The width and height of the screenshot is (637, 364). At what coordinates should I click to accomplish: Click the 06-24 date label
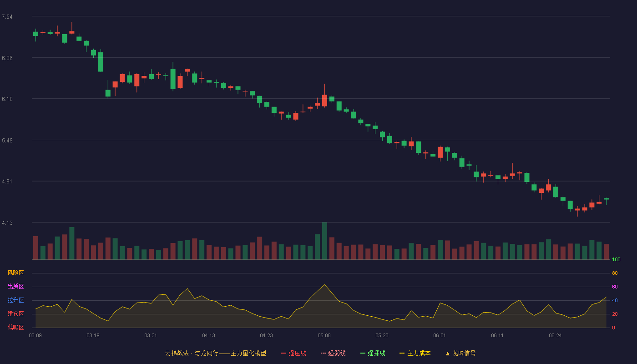556,335
